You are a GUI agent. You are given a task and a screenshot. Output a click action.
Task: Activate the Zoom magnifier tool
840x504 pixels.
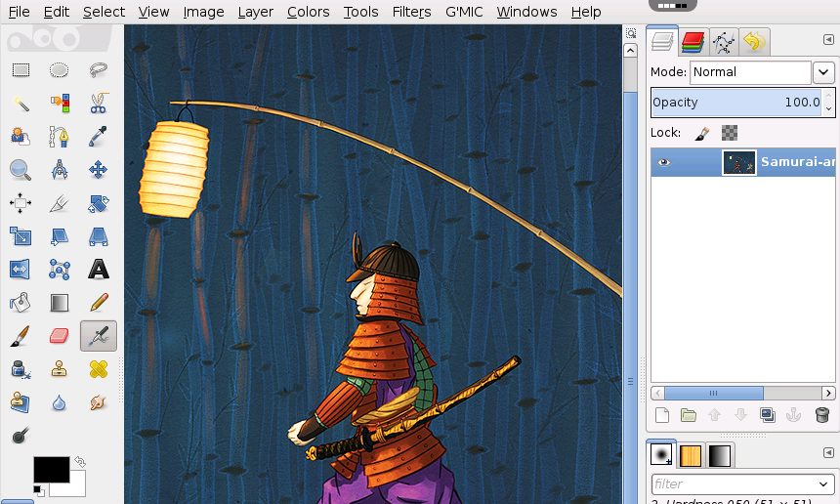[x=21, y=170]
